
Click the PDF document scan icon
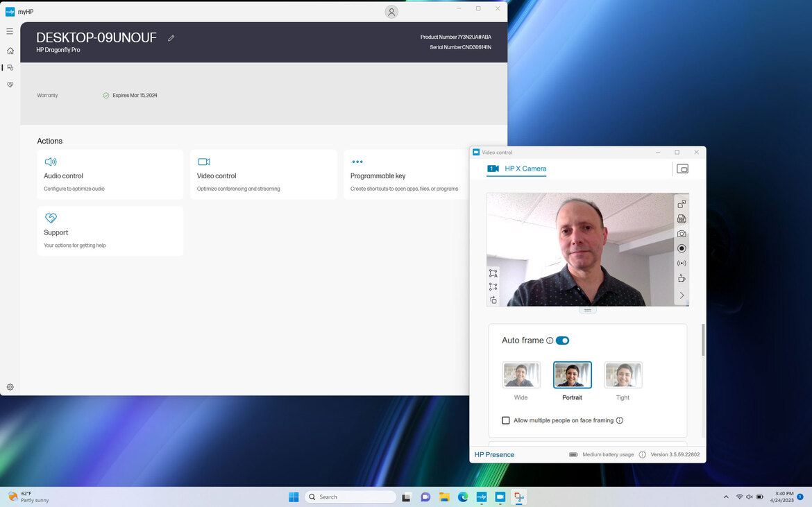(x=682, y=219)
